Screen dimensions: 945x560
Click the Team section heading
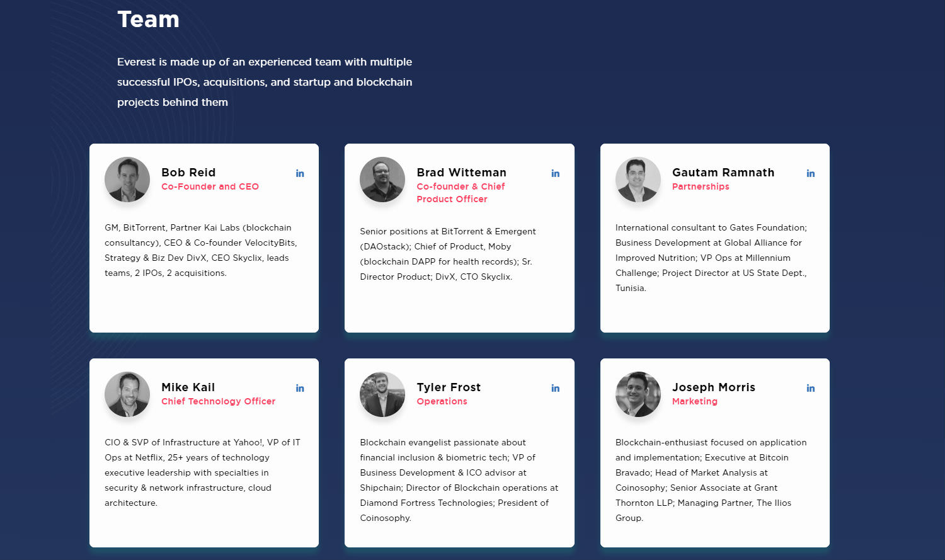[148, 20]
